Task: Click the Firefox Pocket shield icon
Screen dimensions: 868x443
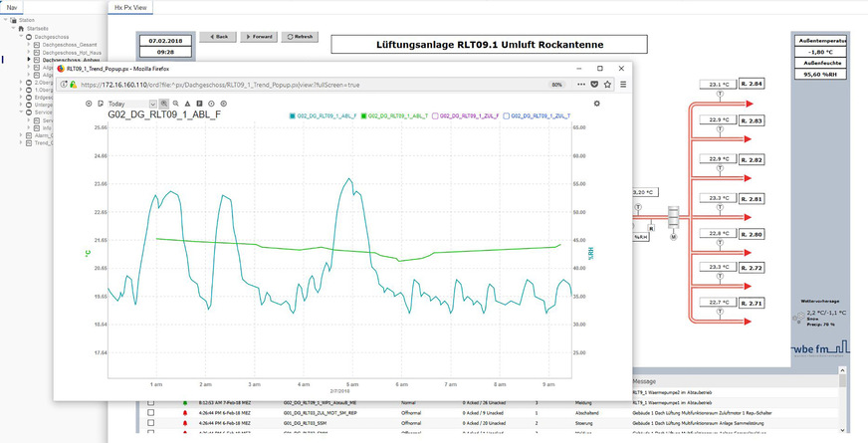Action: pos(595,85)
